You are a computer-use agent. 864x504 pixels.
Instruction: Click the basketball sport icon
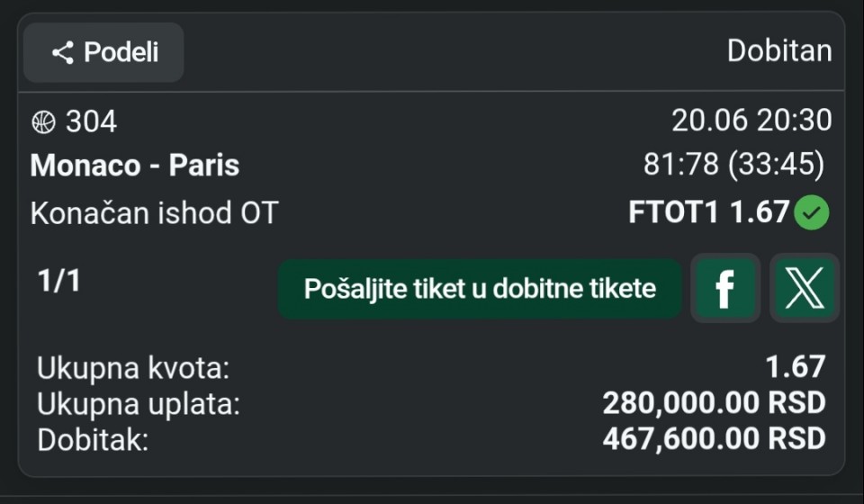click(43, 121)
